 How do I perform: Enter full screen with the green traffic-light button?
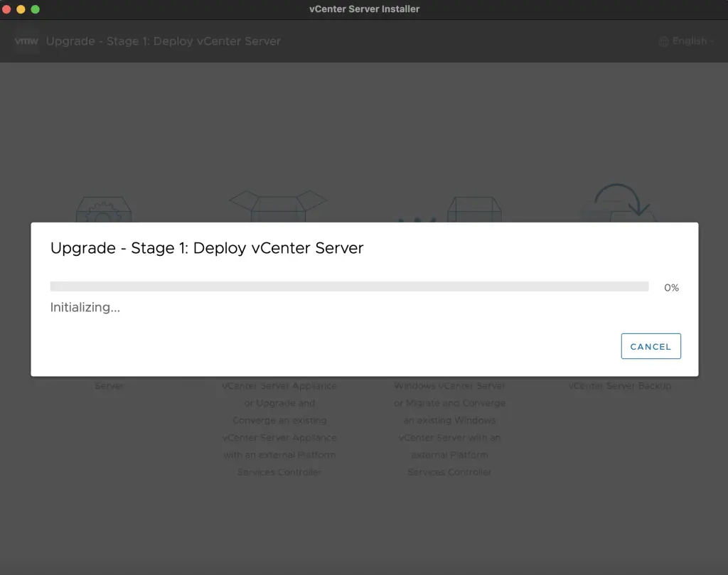click(x=33, y=9)
